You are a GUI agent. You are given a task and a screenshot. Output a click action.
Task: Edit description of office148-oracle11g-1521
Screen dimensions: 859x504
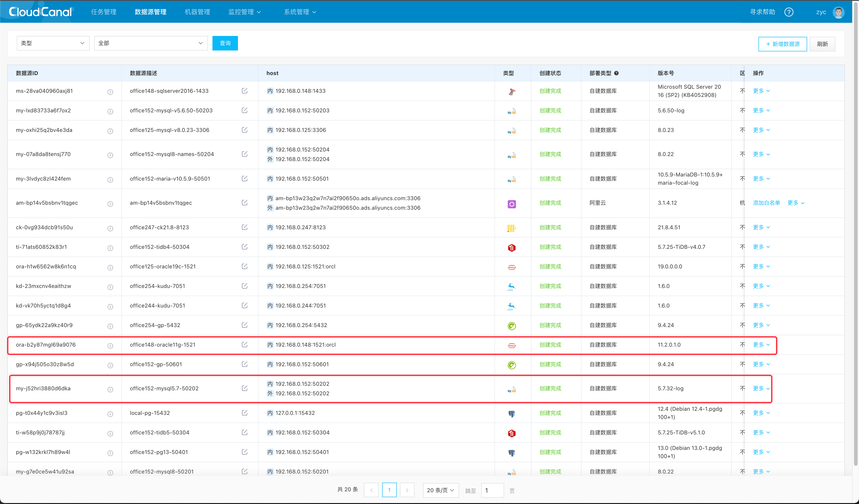click(244, 345)
